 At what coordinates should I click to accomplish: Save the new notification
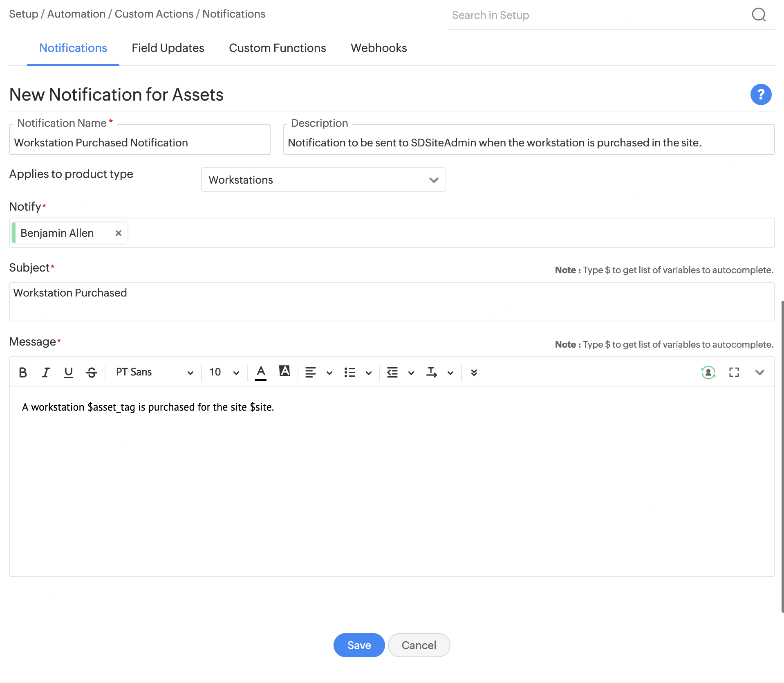[x=359, y=645]
